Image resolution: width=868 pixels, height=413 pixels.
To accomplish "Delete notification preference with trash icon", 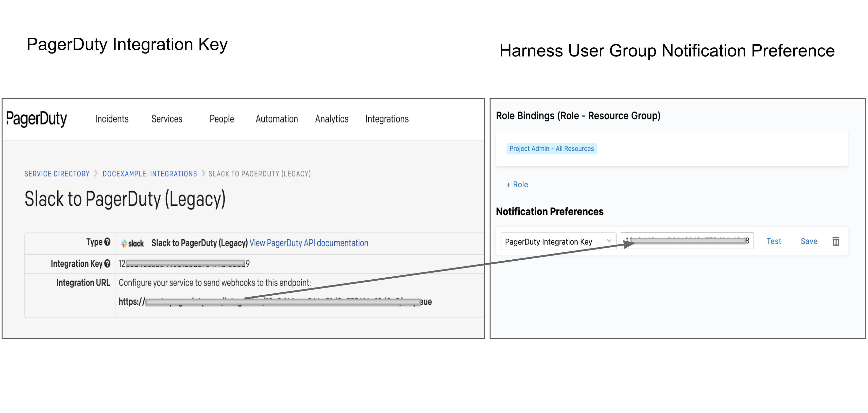I will [836, 241].
